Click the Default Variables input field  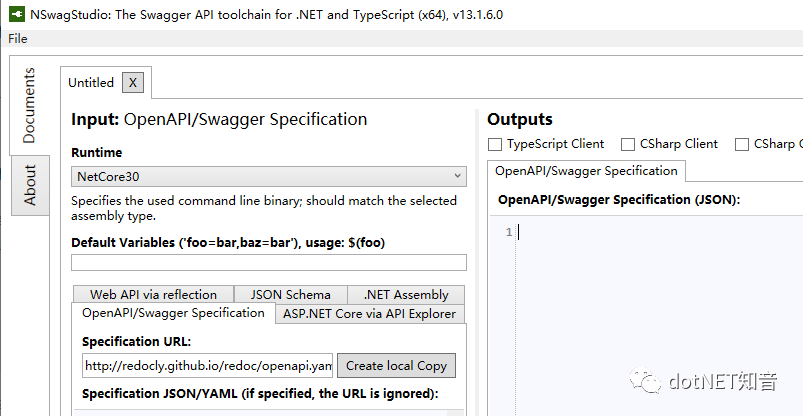(x=268, y=262)
